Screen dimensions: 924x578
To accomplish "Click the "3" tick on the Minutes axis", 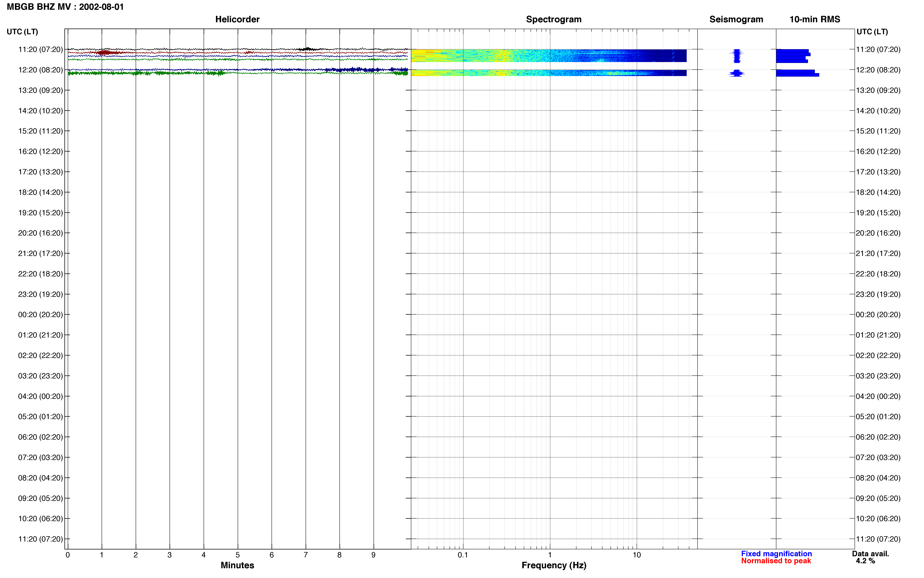I will [170, 555].
